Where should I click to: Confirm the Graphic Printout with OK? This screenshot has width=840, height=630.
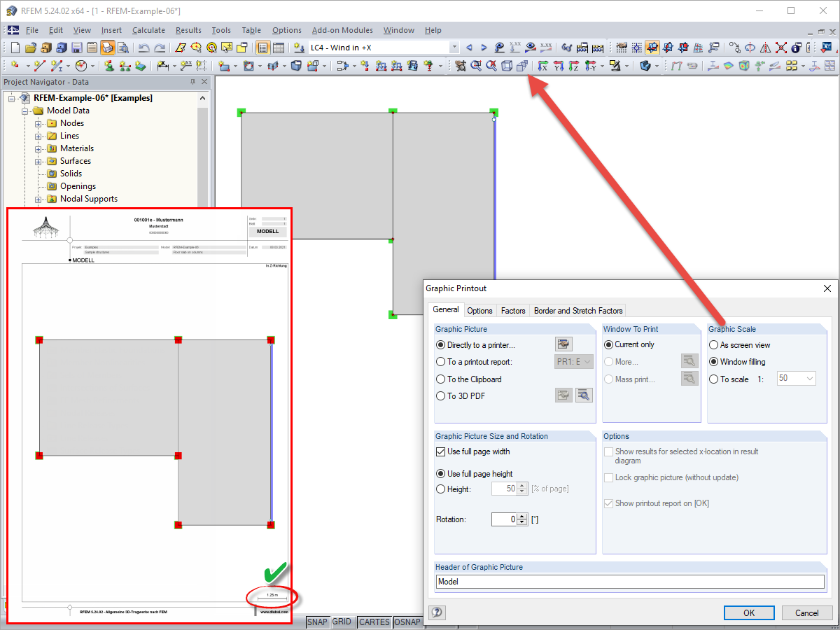coord(749,612)
